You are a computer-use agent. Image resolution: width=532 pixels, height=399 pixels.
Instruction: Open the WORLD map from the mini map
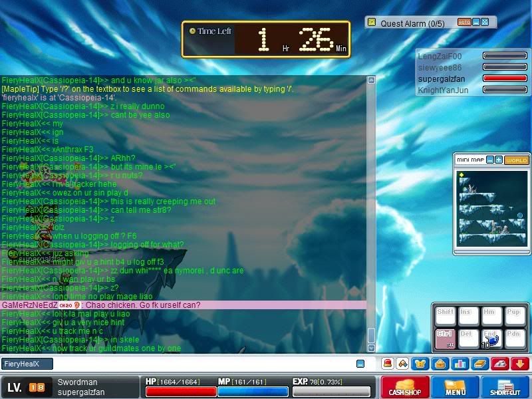pos(516,160)
